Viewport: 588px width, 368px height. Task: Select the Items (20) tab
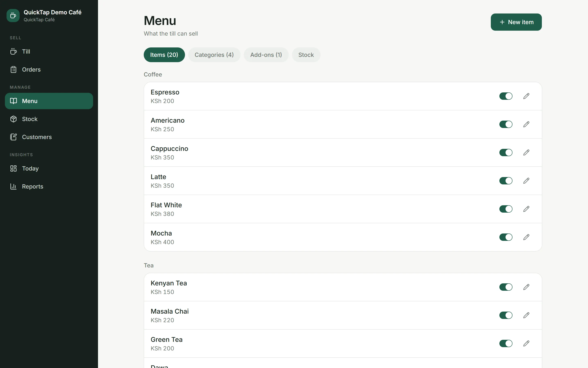tap(164, 55)
